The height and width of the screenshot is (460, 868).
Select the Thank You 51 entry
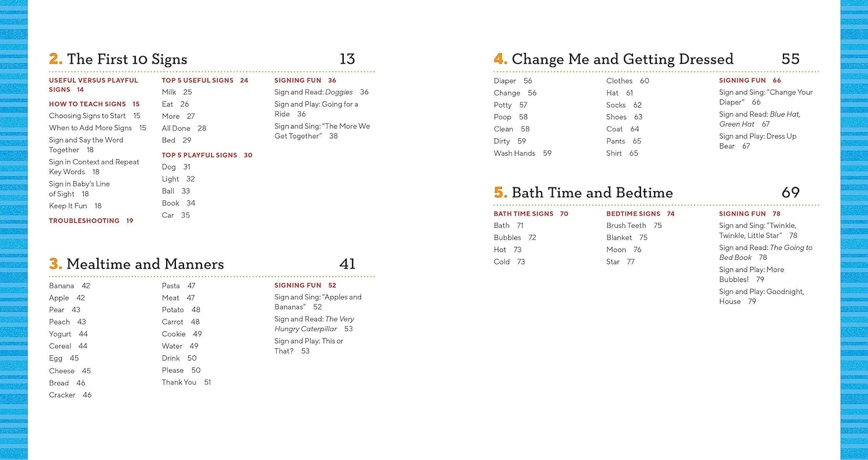[186, 382]
